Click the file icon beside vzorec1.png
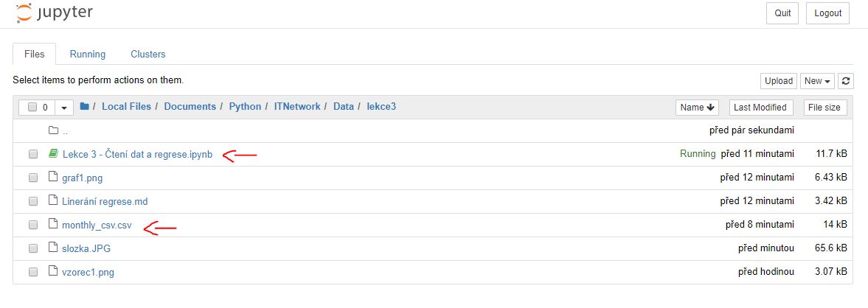868x308 pixels. click(x=53, y=272)
